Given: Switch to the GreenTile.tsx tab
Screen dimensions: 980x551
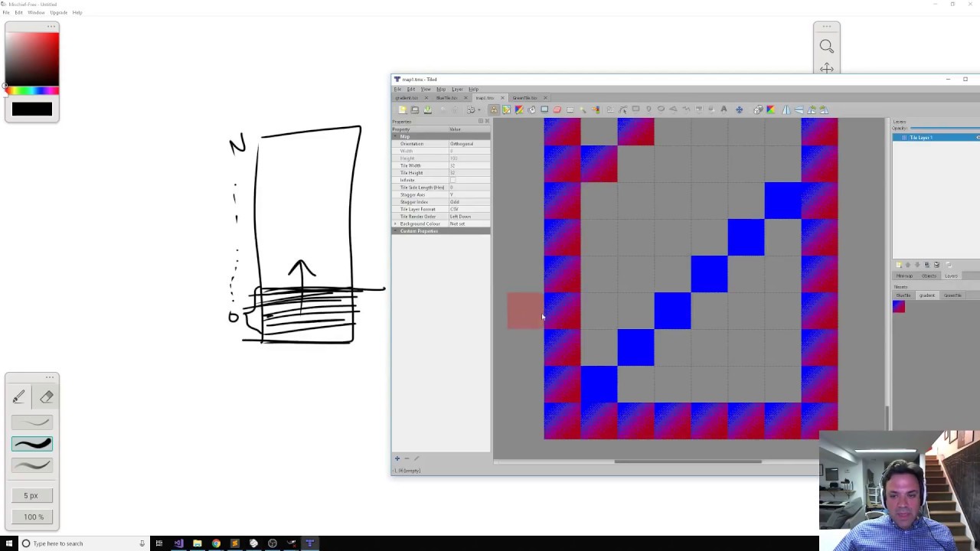Looking at the screenshot, I should coord(524,98).
